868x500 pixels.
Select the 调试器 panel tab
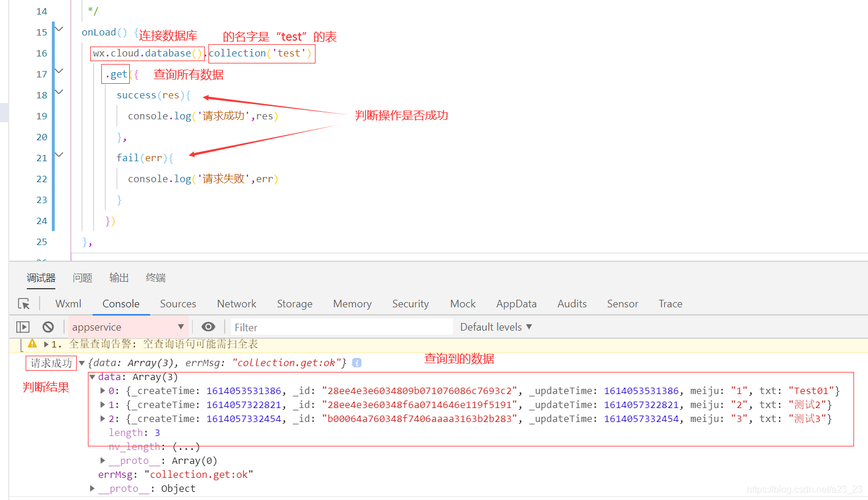point(41,278)
